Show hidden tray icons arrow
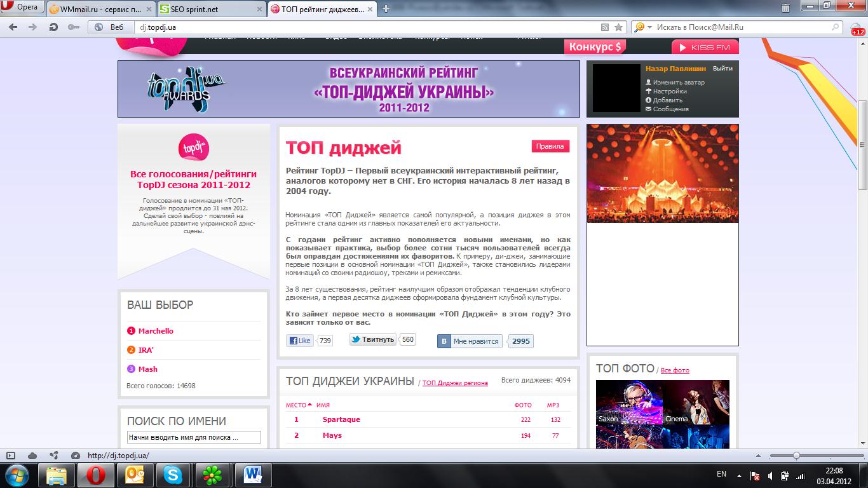 coord(738,475)
